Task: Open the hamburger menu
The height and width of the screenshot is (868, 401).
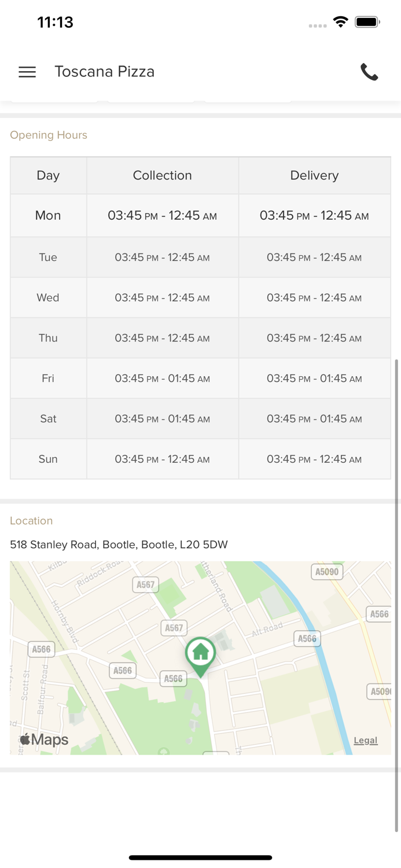Action: point(27,72)
